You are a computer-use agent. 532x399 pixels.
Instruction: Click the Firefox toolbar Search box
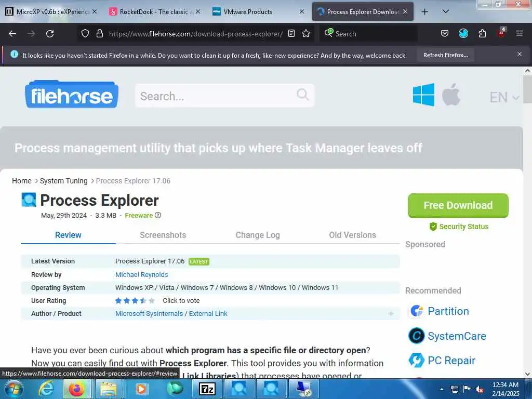pyautogui.click(x=368, y=34)
